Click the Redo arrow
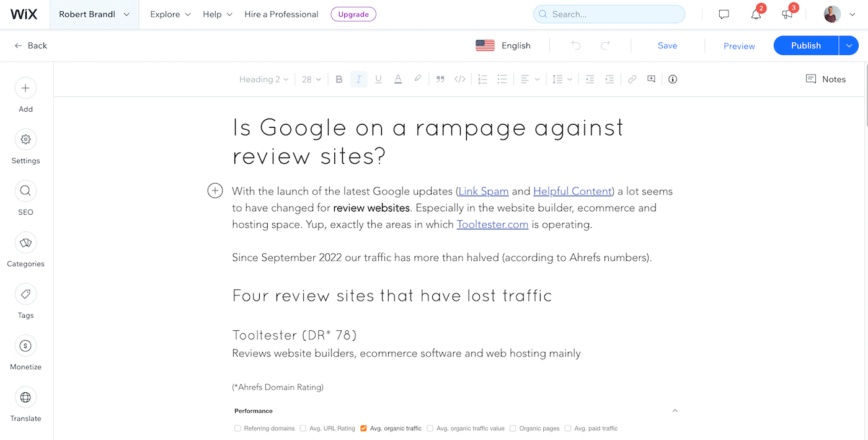 click(605, 45)
